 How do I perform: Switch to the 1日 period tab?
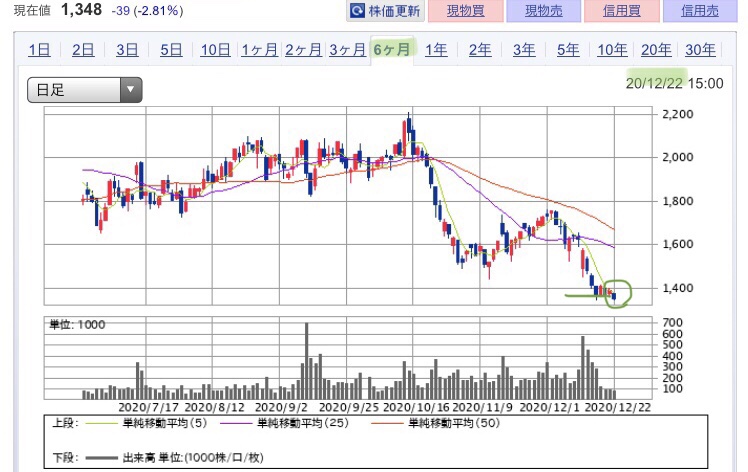[x=39, y=50]
